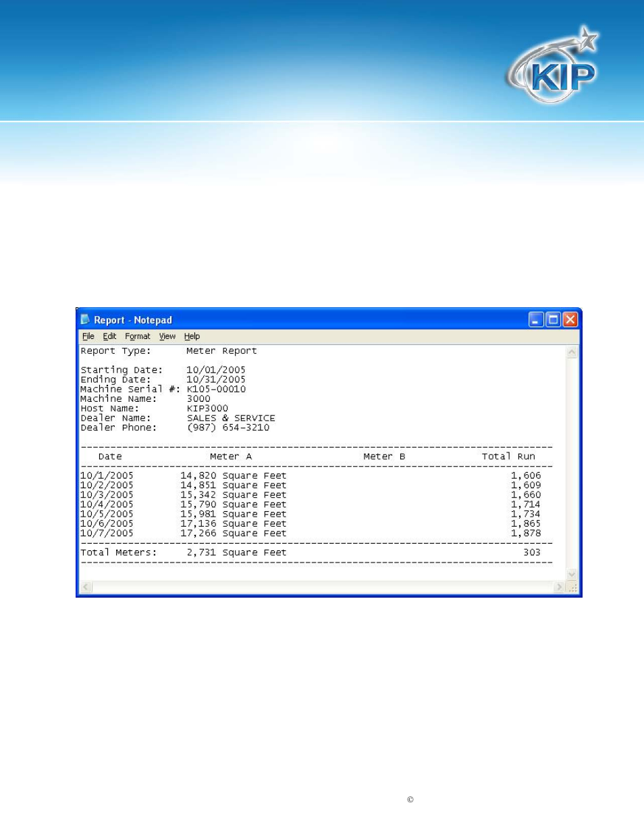Click the horizontal scrollbar right arrow
This screenshot has width=644, height=834.
(x=559, y=588)
